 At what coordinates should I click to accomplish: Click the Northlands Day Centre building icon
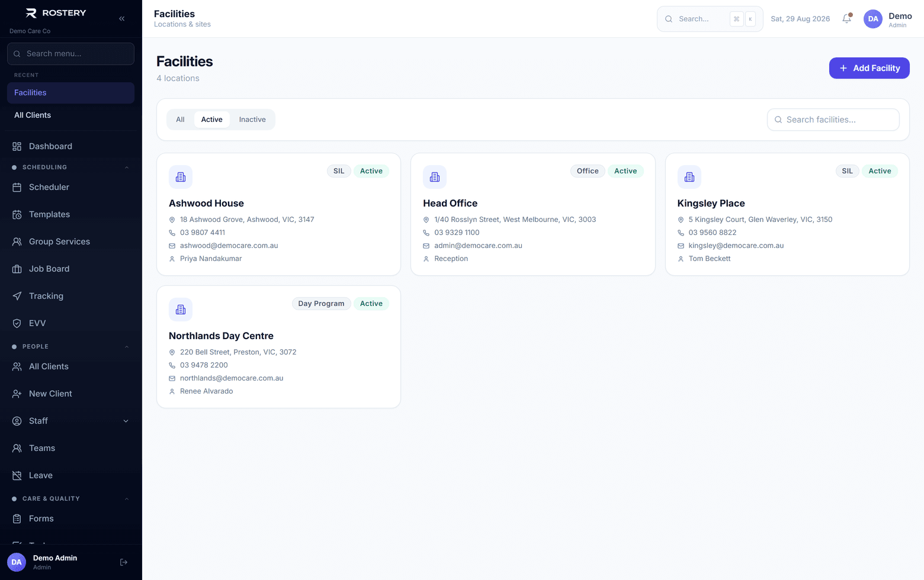181,310
